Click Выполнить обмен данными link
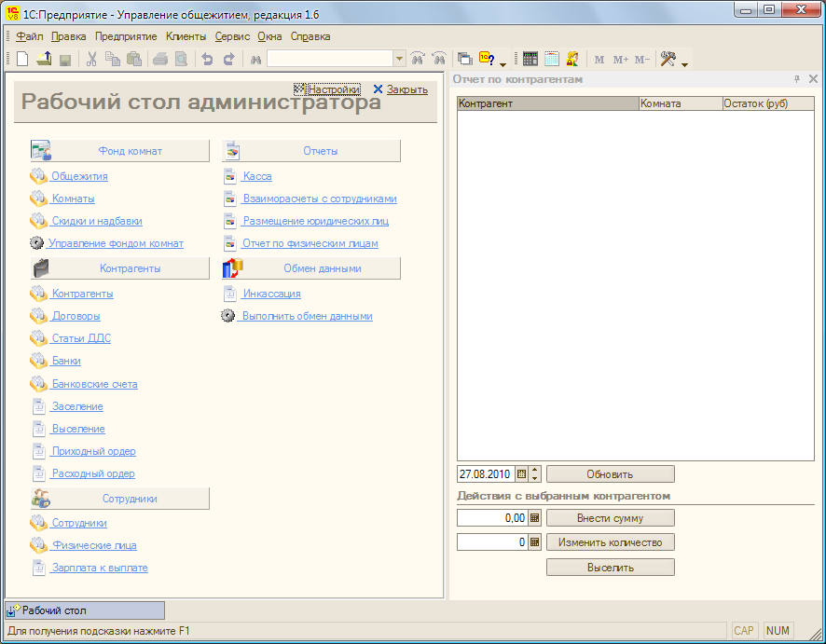This screenshot has width=826, height=644. point(307,316)
